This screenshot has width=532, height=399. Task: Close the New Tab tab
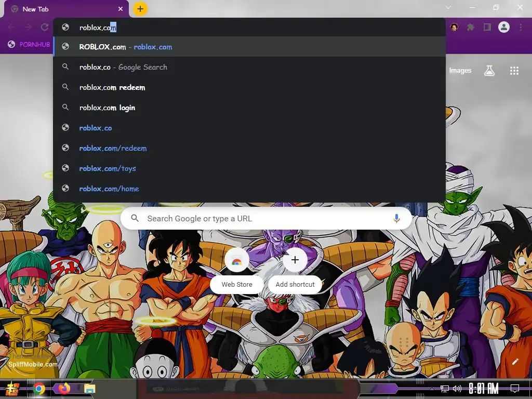pyautogui.click(x=121, y=9)
